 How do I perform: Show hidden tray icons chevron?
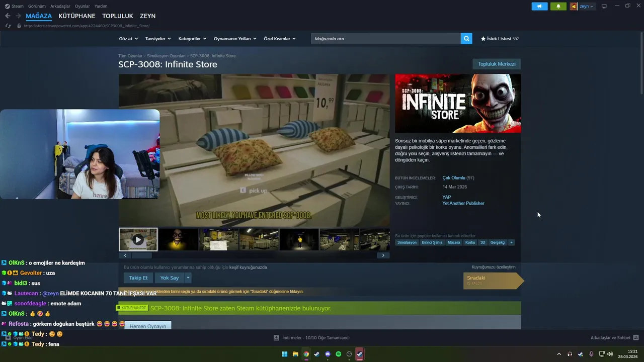(x=559, y=354)
